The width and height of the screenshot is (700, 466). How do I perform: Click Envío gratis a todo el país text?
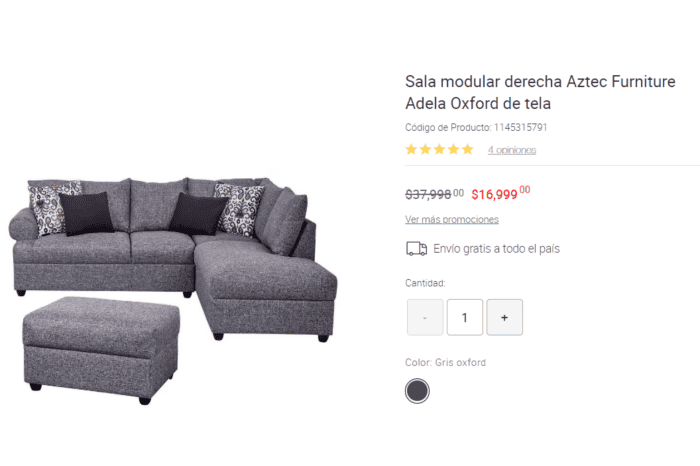(x=496, y=249)
